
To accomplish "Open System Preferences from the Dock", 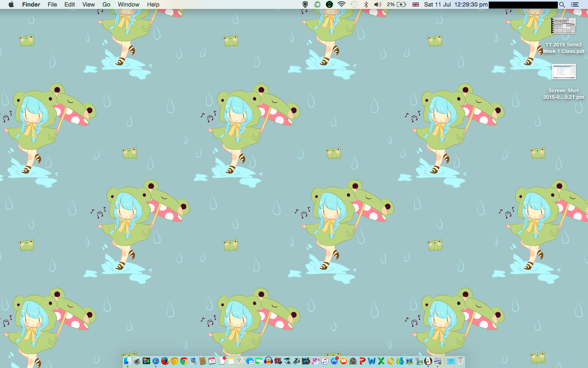I will (x=353, y=361).
